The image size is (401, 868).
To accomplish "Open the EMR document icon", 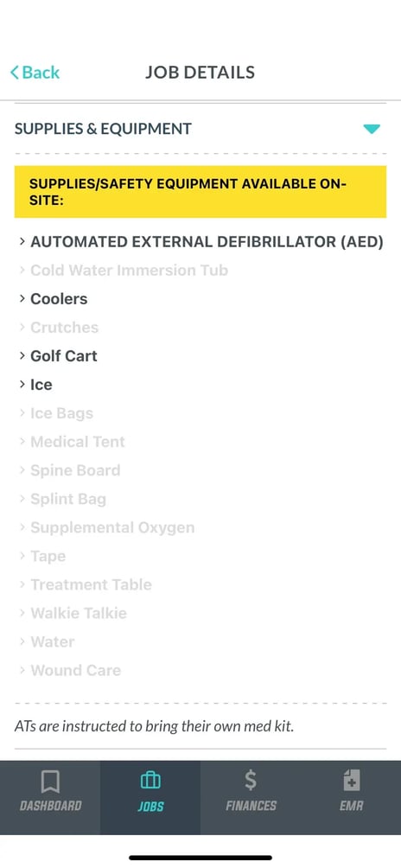I will [351, 781].
